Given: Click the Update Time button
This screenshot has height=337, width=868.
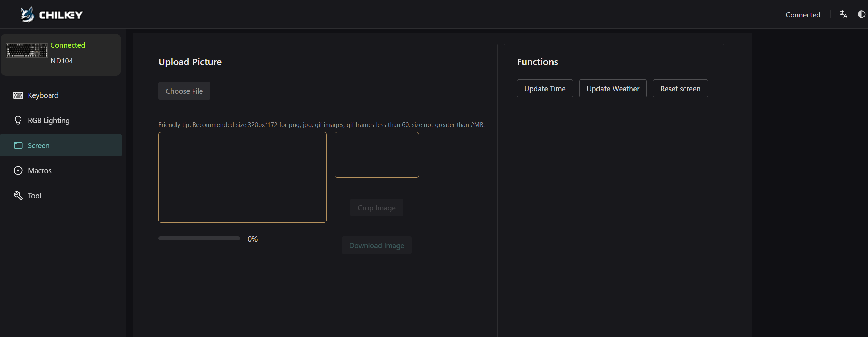Looking at the screenshot, I should (x=545, y=89).
